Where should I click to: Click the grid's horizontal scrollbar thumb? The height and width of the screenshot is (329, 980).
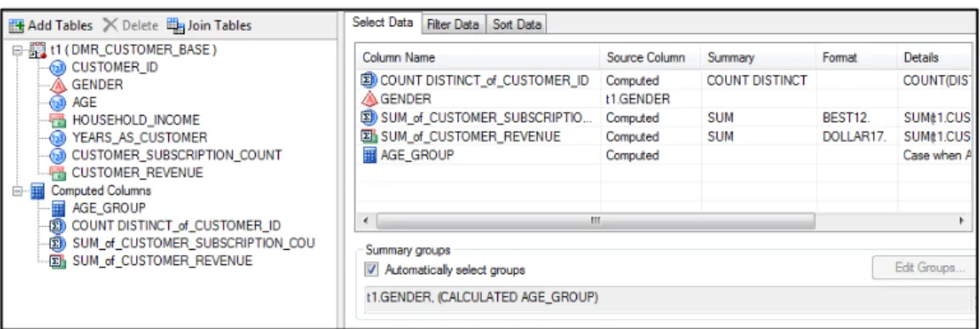(x=596, y=221)
